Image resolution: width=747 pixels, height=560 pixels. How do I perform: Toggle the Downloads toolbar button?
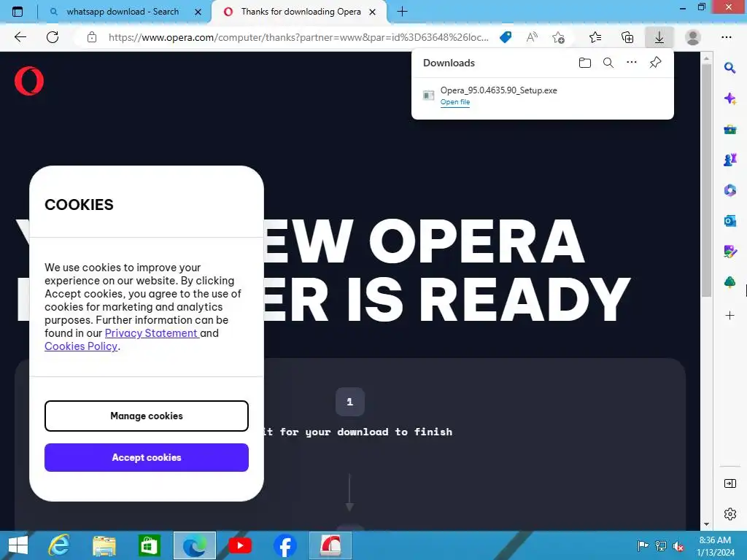tap(659, 37)
